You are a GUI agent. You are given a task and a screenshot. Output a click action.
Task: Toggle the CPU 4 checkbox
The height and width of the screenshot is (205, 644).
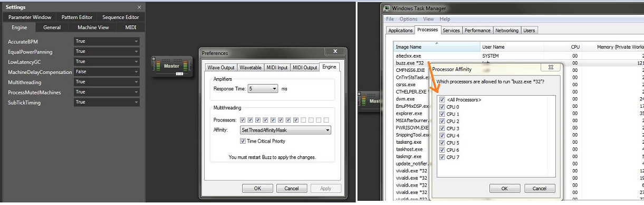(x=441, y=135)
